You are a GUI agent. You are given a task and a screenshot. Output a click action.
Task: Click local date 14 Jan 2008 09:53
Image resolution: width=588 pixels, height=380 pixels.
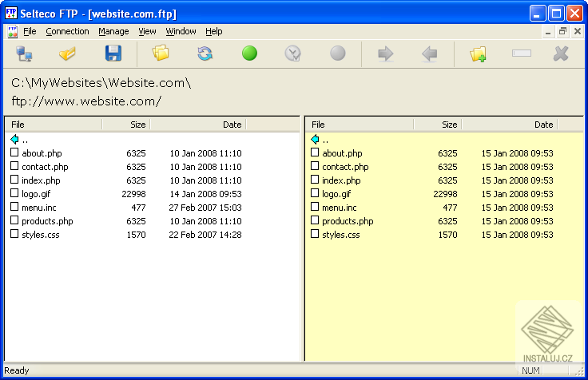206,194
